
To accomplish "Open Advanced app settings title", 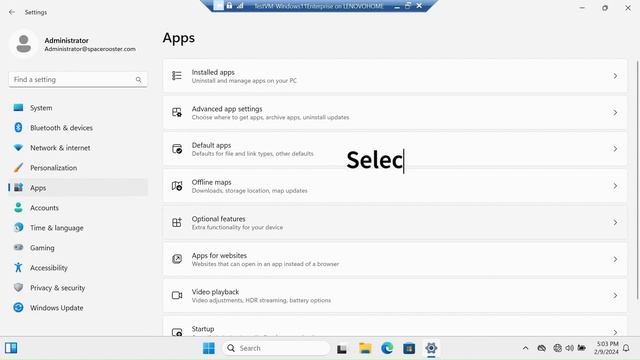I will [x=227, y=109].
